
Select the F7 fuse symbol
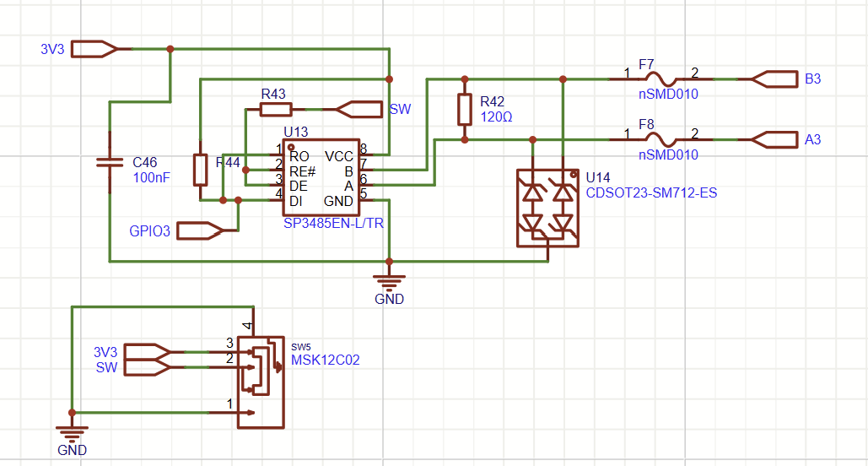(661, 79)
